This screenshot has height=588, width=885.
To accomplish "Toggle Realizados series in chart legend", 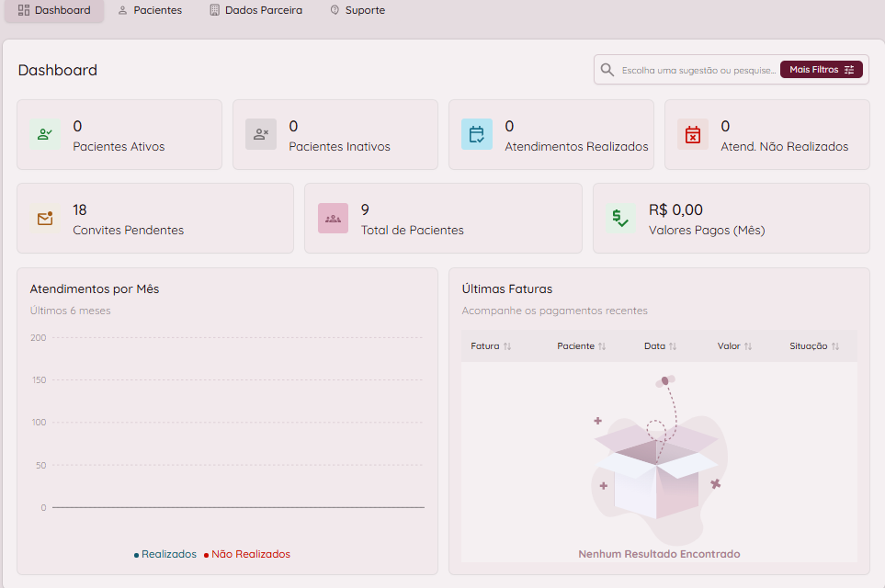I will click(x=166, y=554).
